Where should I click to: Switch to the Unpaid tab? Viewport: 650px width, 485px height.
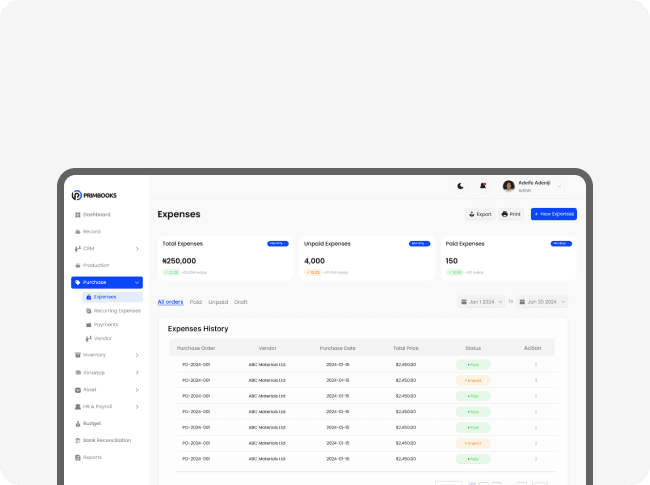point(218,302)
